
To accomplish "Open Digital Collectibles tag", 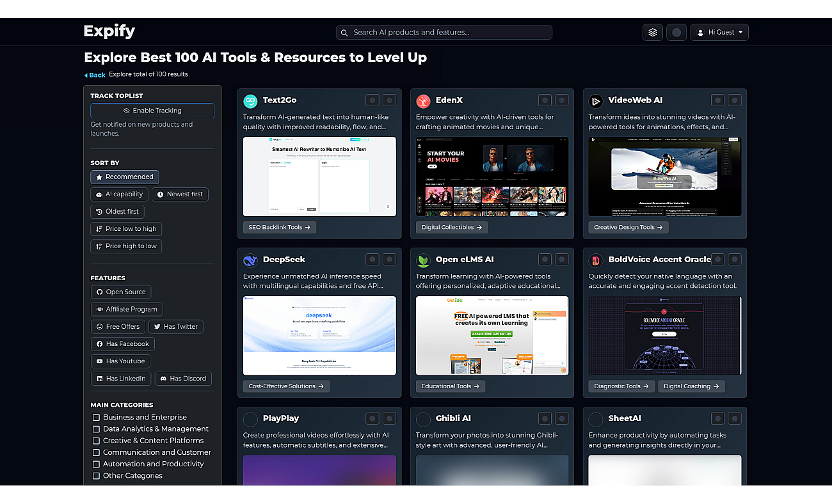I will (x=451, y=227).
